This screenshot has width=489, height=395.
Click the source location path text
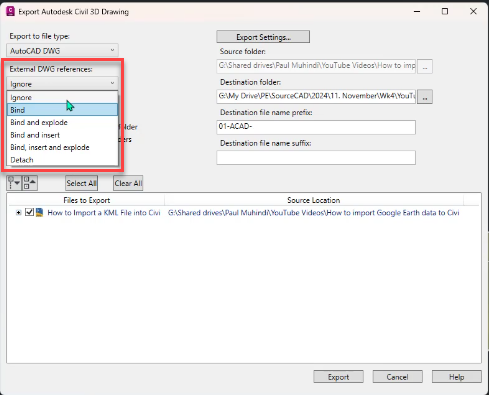pos(313,213)
